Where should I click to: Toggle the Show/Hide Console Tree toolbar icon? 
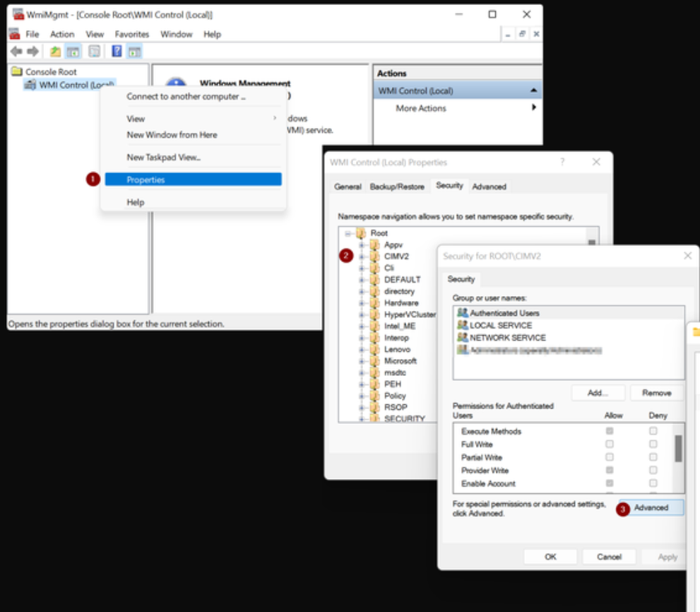(73, 52)
